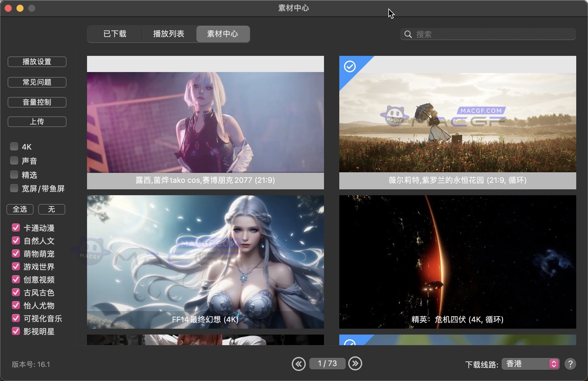Toggle the 声音 filter checkbox

pyautogui.click(x=14, y=160)
